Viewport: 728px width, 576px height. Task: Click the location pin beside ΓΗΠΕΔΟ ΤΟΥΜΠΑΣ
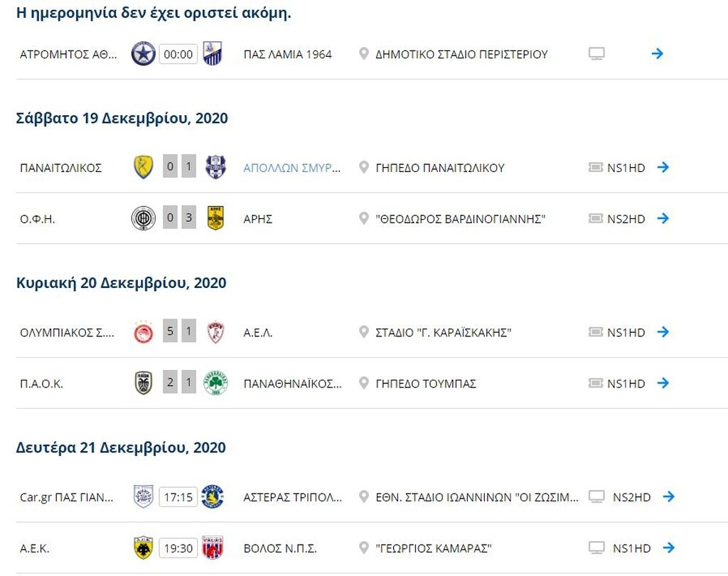coord(363,383)
